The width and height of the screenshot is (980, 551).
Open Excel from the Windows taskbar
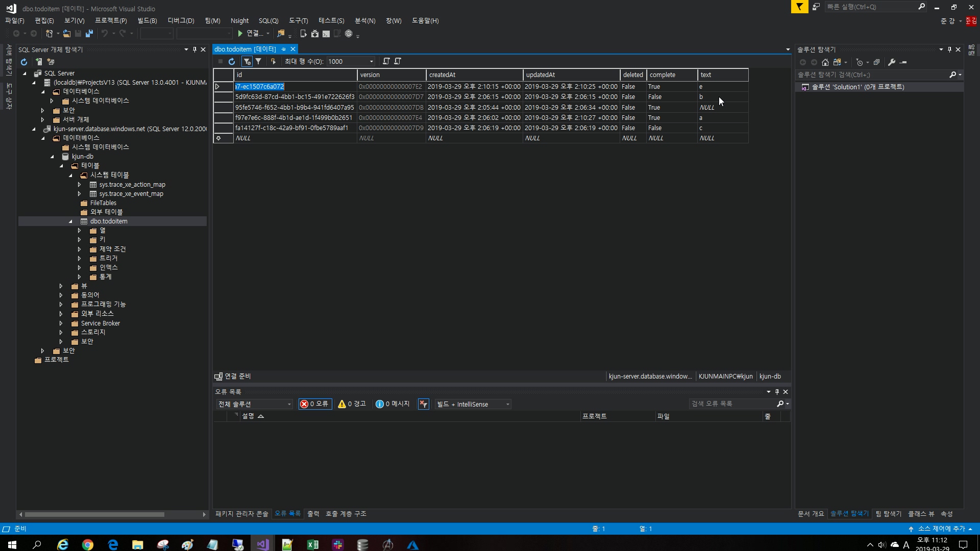click(312, 545)
